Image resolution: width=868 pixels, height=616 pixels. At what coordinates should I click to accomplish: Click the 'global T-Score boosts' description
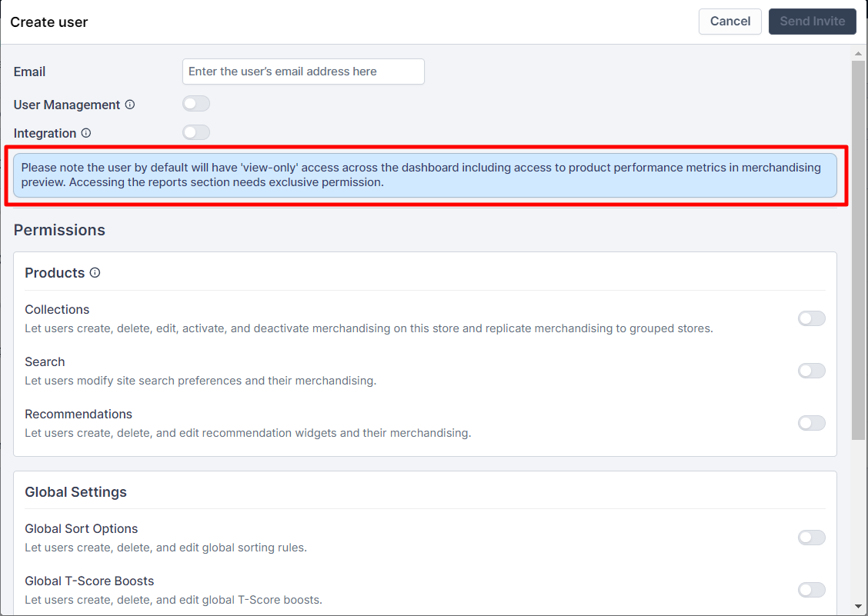173,600
